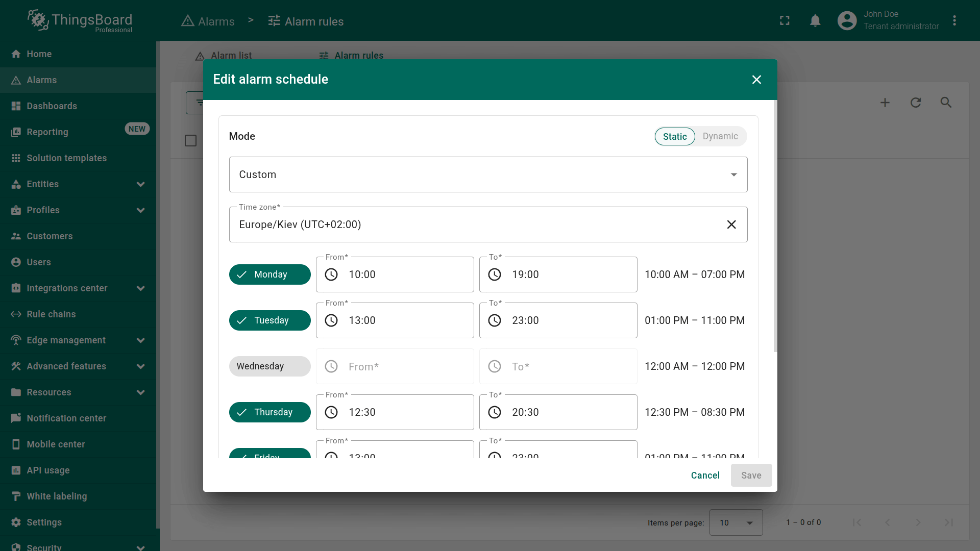Disable Monday in the schedule
This screenshot has height=551, width=980.
pos(269,274)
